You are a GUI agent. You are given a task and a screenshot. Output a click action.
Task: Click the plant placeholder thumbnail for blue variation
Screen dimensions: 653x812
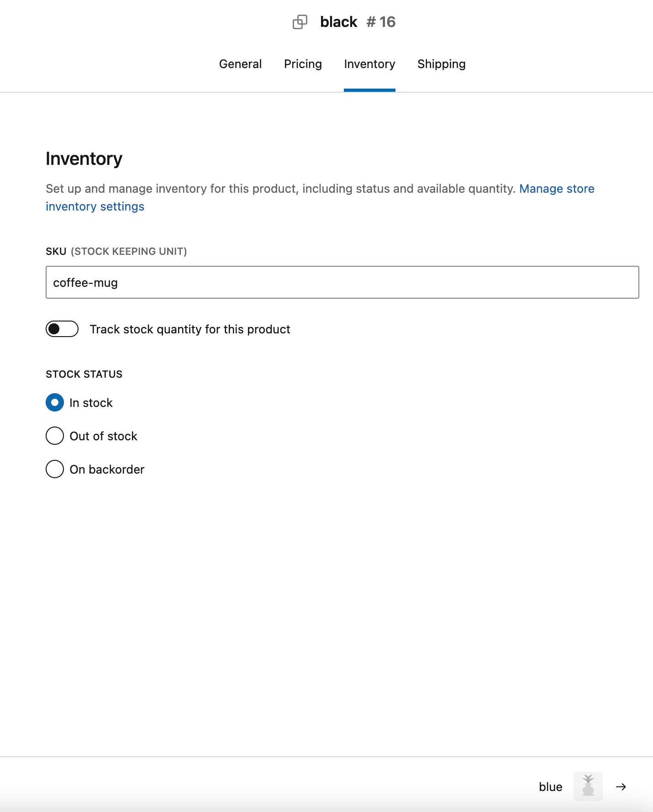click(x=588, y=786)
